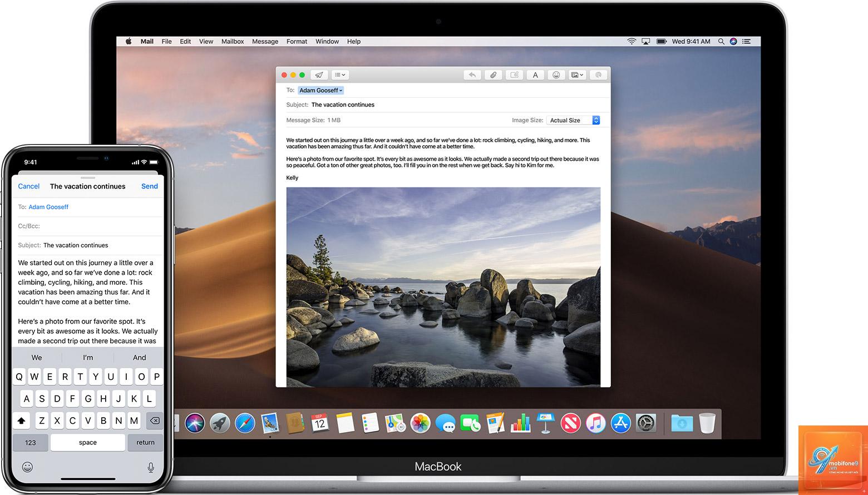The height and width of the screenshot is (495, 868).
Task: Click the Markup toolbar button beside paperclip
Action: 514,75
